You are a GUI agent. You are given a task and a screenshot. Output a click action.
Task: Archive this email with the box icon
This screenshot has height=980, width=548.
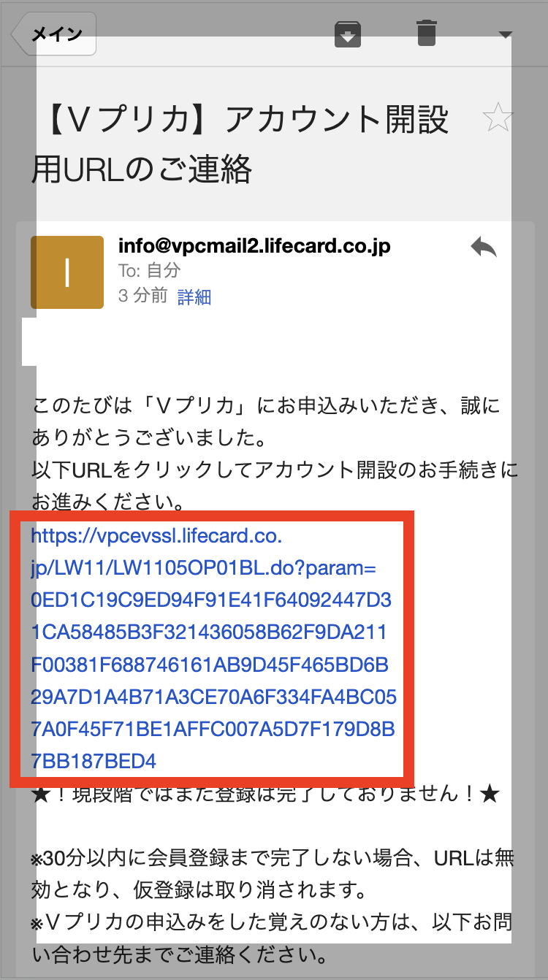(x=348, y=34)
